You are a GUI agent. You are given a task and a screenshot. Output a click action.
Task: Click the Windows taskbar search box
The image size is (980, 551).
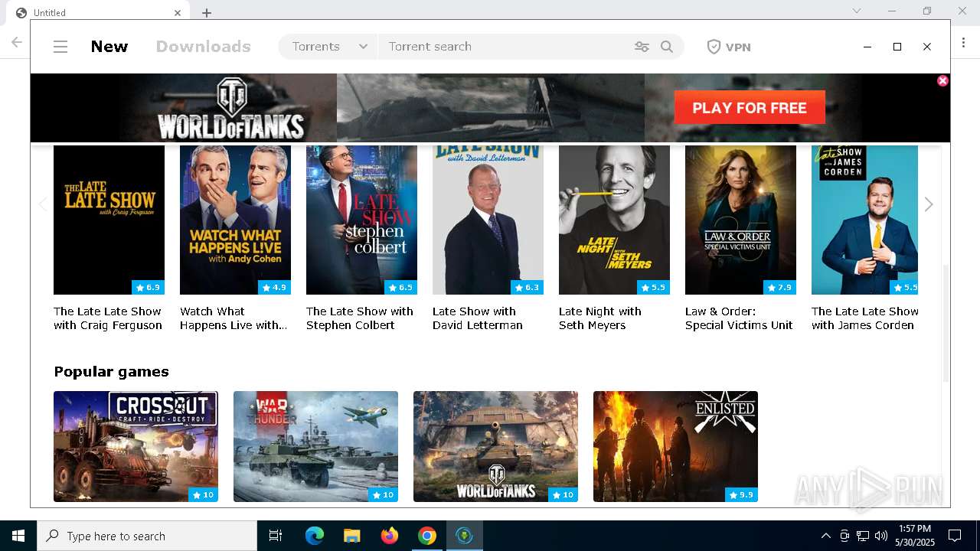pos(147,536)
